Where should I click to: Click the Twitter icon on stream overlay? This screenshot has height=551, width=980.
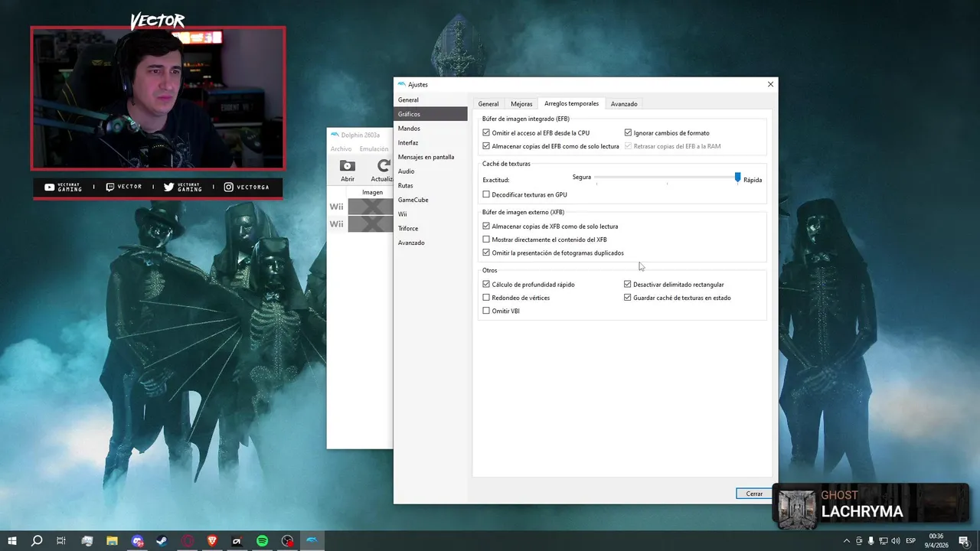[x=169, y=187]
